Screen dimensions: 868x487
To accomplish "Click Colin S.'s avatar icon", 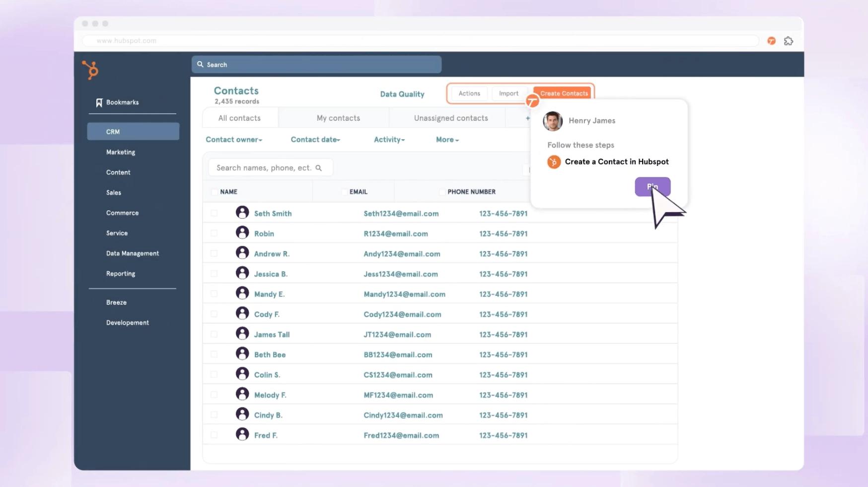I will (242, 374).
